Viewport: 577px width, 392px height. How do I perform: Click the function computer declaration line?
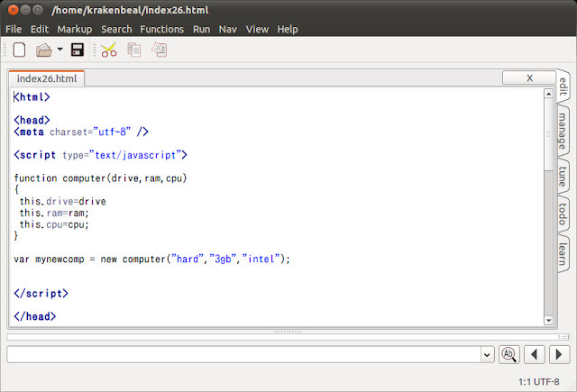tap(100, 178)
